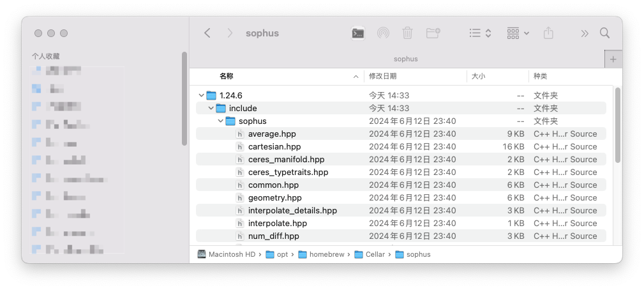
Task: Open the group-by grid dropdown
Action: [x=518, y=33]
